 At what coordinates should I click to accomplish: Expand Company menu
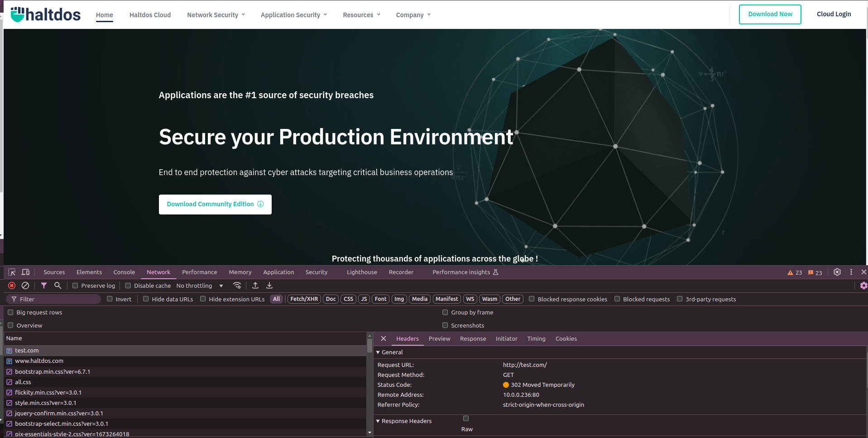point(413,15)
